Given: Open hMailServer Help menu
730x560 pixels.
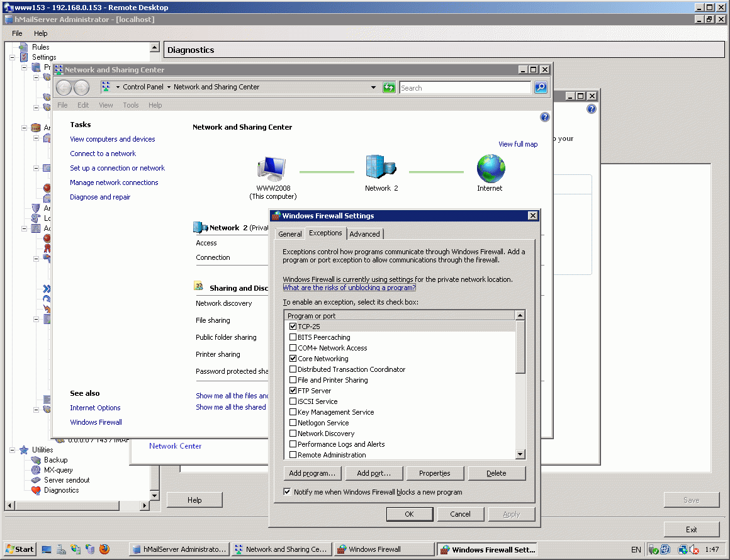Looking at the screenshot, I should 40,33.
